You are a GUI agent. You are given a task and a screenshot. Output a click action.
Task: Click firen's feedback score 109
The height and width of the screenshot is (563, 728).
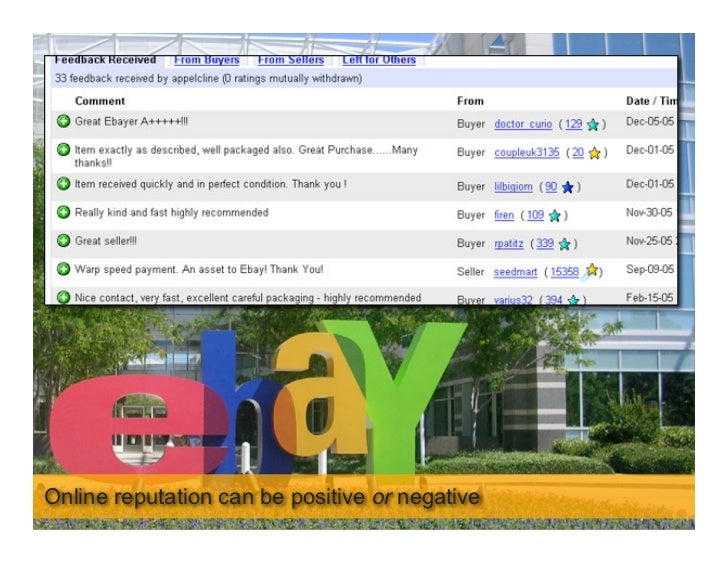pos(535,215)
